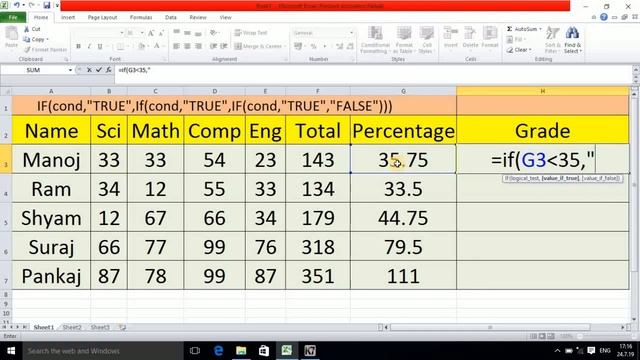This screenshot has height=360, width=640.
Task: Click the Copy command in Clipboard group
Action: (36, 39)
